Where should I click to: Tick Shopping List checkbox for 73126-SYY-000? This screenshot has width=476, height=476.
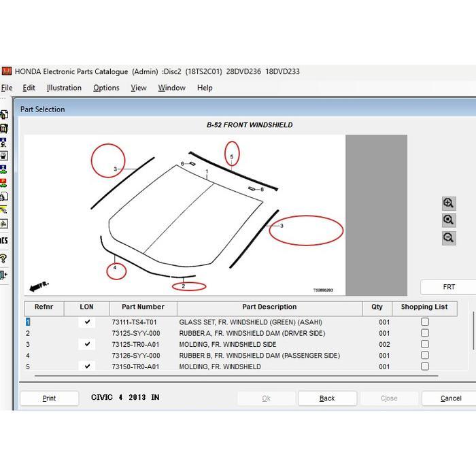coord(425,355)
